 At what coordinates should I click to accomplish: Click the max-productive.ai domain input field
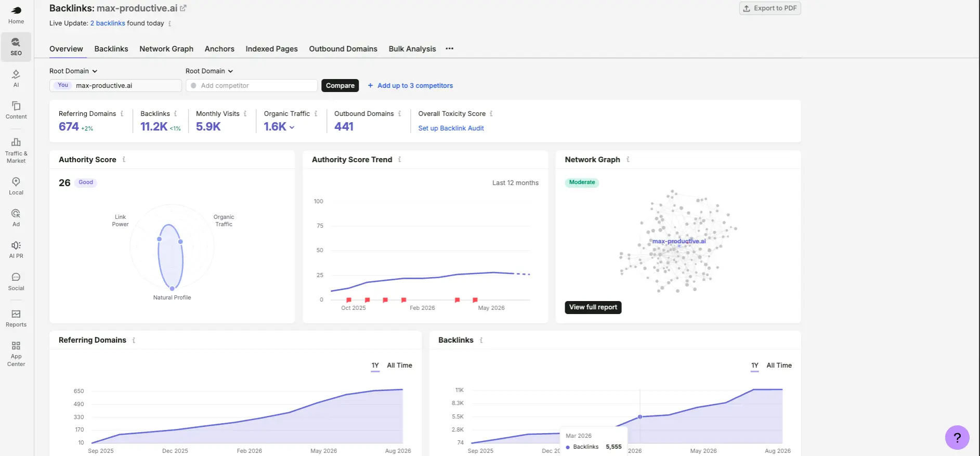pos(115,86)
